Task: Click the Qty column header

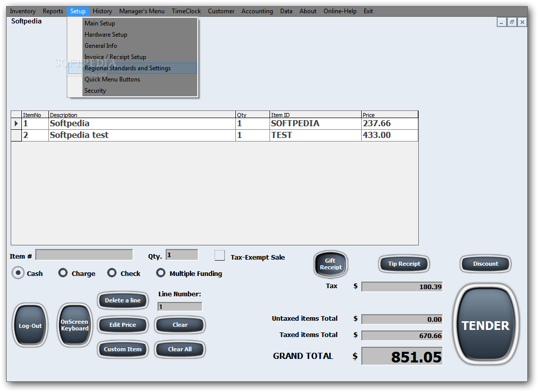Action: coord(253,115)
